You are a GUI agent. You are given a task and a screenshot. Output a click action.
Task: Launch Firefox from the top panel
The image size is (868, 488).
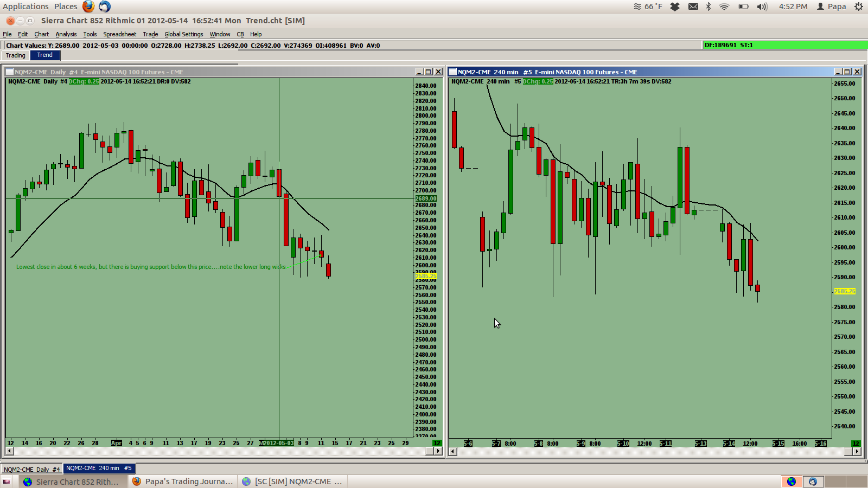(x=88, y=7)
